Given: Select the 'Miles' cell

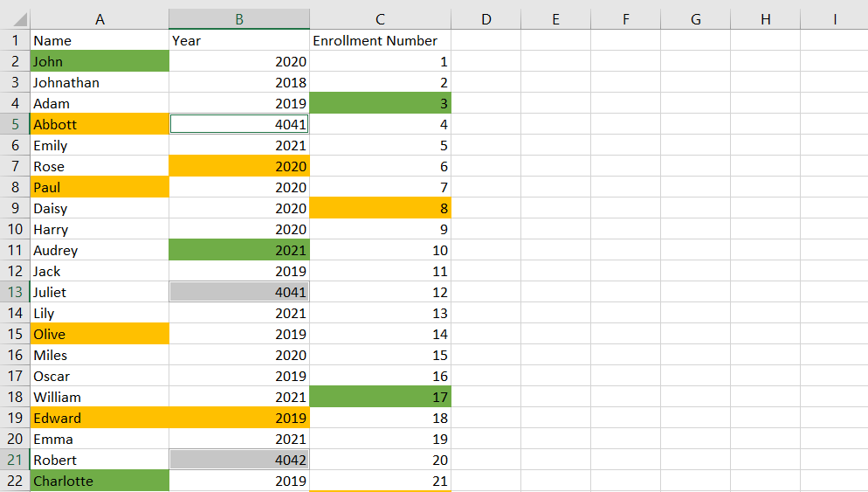Looking at the screenshot, I should [100, 355].
